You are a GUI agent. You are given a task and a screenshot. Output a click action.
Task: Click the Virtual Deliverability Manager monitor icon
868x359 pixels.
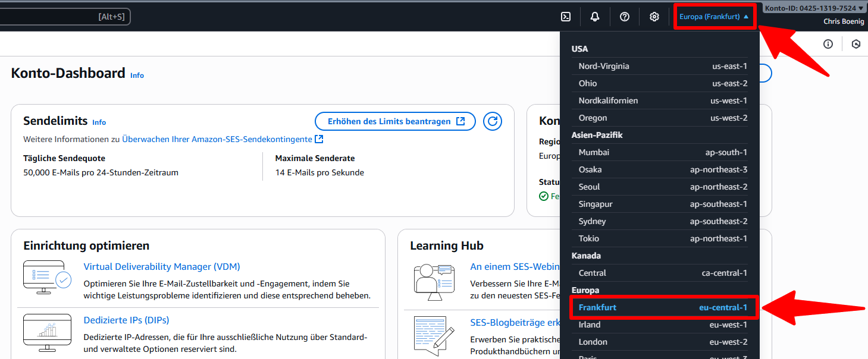coord(47,277)
